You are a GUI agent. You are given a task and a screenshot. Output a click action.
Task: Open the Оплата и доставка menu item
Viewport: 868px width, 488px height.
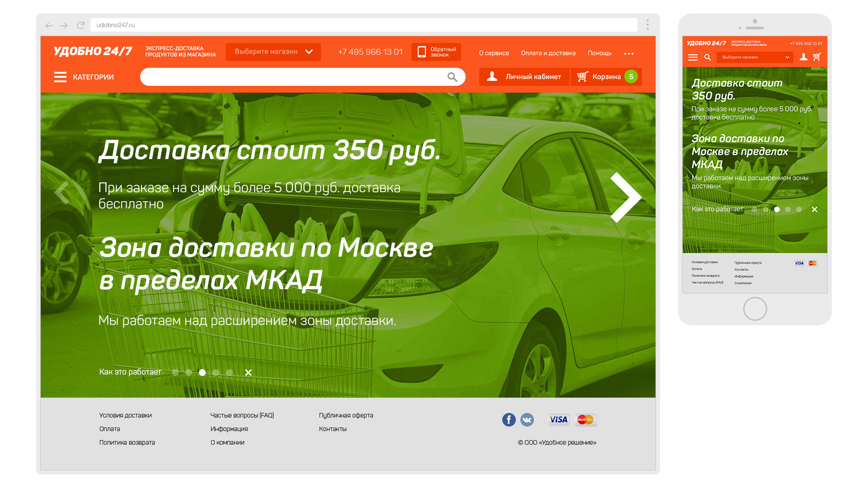click(548, 53)
